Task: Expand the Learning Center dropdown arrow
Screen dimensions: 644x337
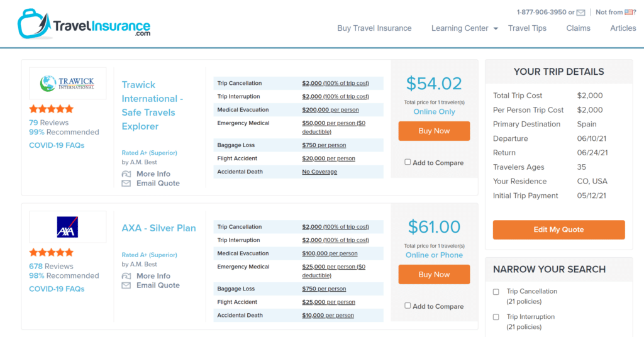Action: (x=496, y=29)
